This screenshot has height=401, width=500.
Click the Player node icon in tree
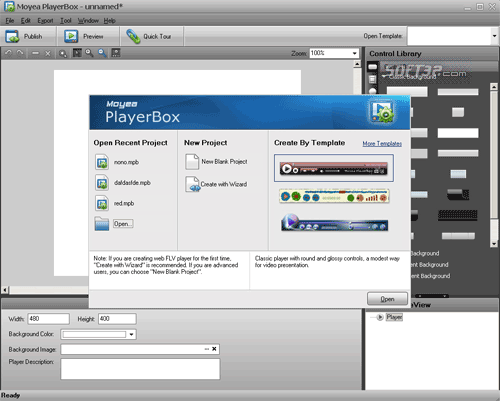[380, 317]
